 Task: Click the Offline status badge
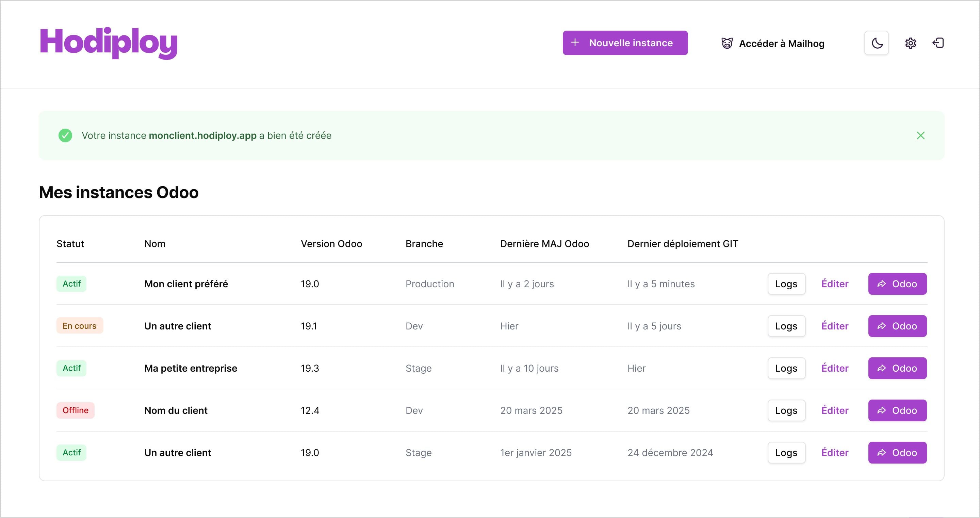click(x=75, y=411)
